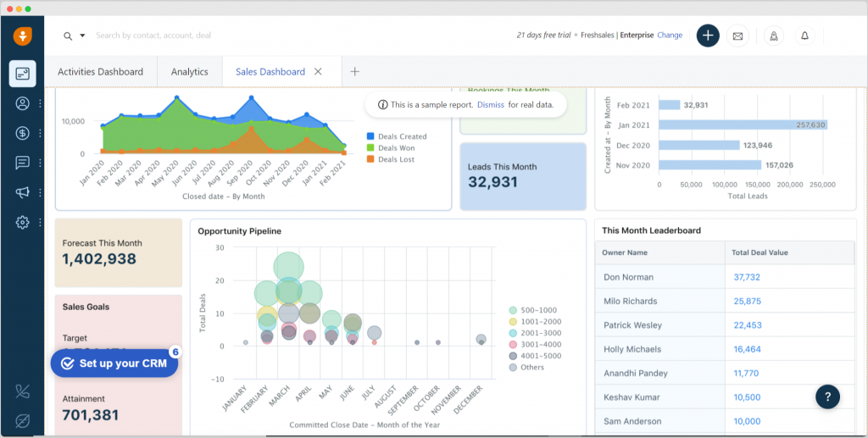Click the rocket icon in top bar

point(774,36)
